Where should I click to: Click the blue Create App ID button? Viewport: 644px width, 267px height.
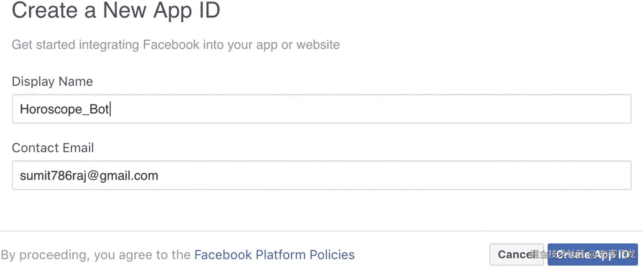click(x=592, y=255)
